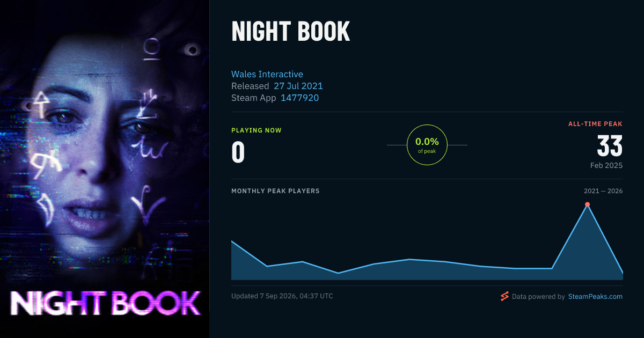Select the 27 Jul 2021 release date
Image resolution: width=644 pixels, height=338 pixels.
coord(298,86)
